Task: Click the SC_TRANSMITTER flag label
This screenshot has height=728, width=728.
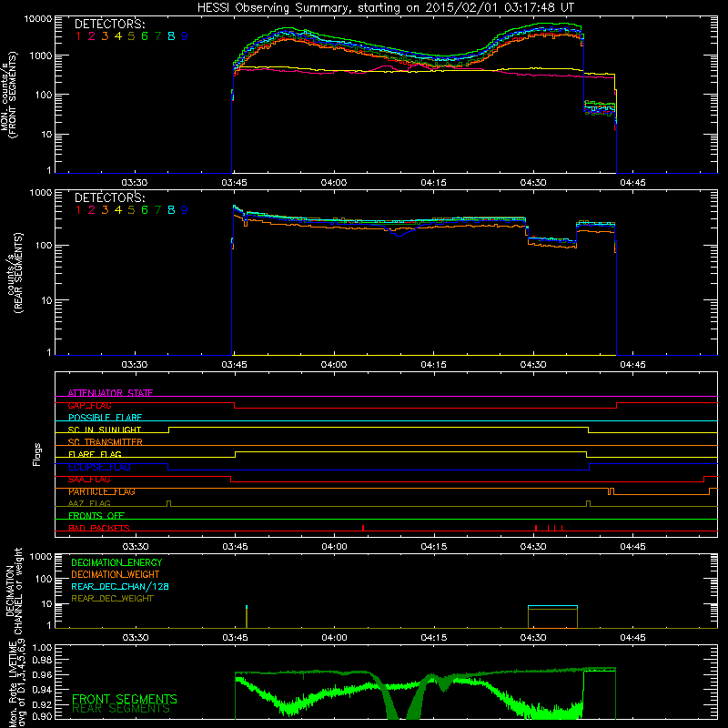Action: (105, 441)
